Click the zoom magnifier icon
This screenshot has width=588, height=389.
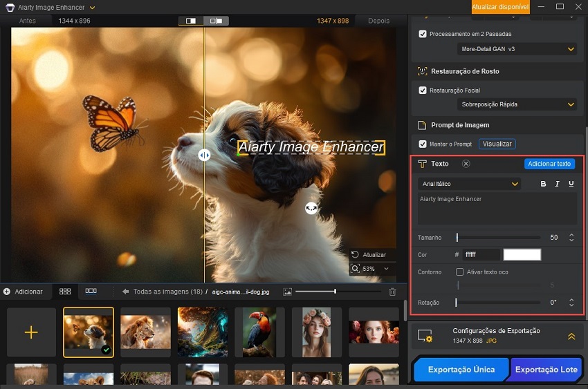tap(355, 269)
